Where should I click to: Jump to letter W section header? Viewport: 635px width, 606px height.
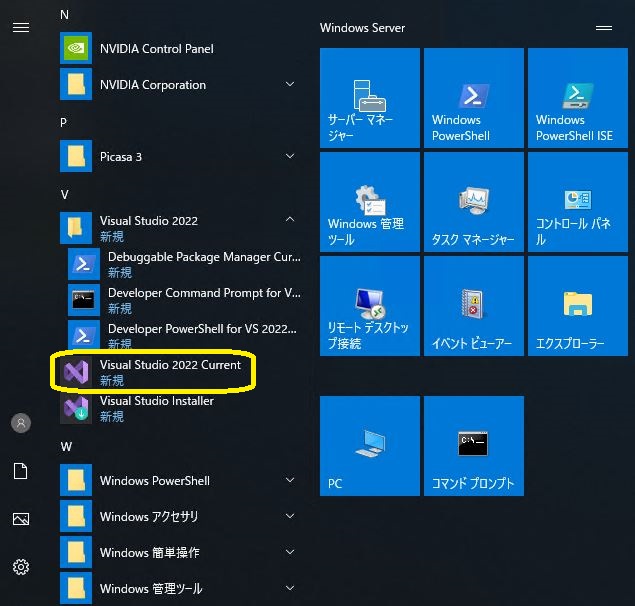coord(66,447)
